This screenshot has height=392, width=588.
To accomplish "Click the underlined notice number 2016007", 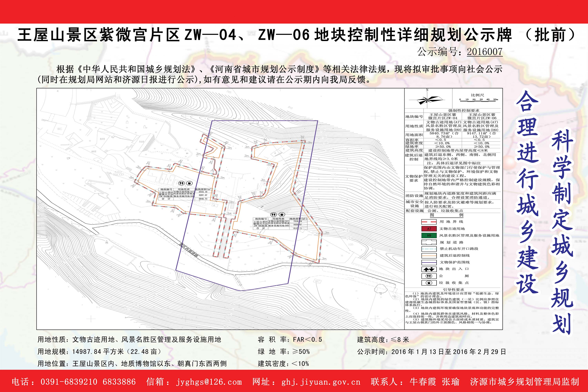I will point(485,52).
